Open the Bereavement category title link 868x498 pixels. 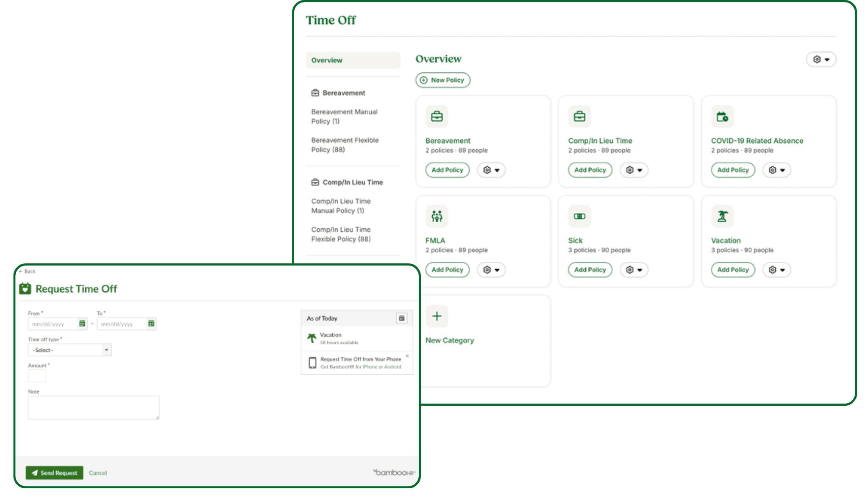click(448, 141)
